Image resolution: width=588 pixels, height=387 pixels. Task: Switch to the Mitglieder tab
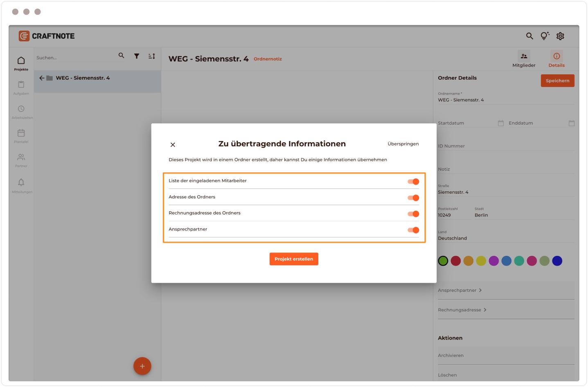[524, 59]
